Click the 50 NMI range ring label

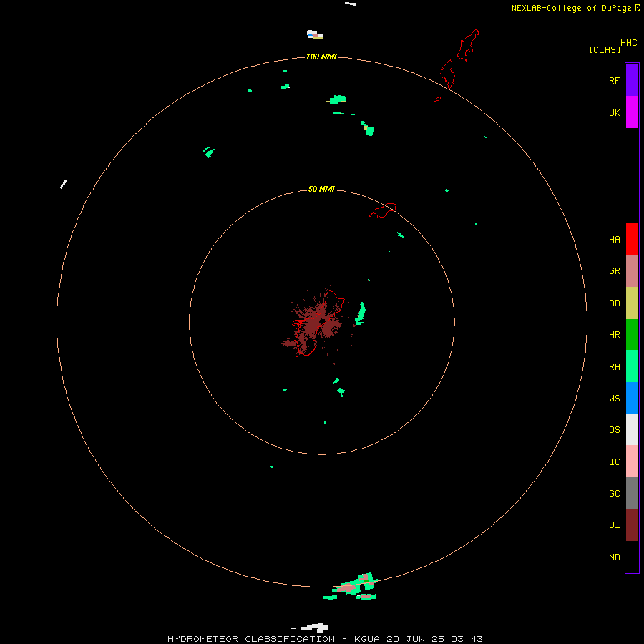(x=321, y=189)
